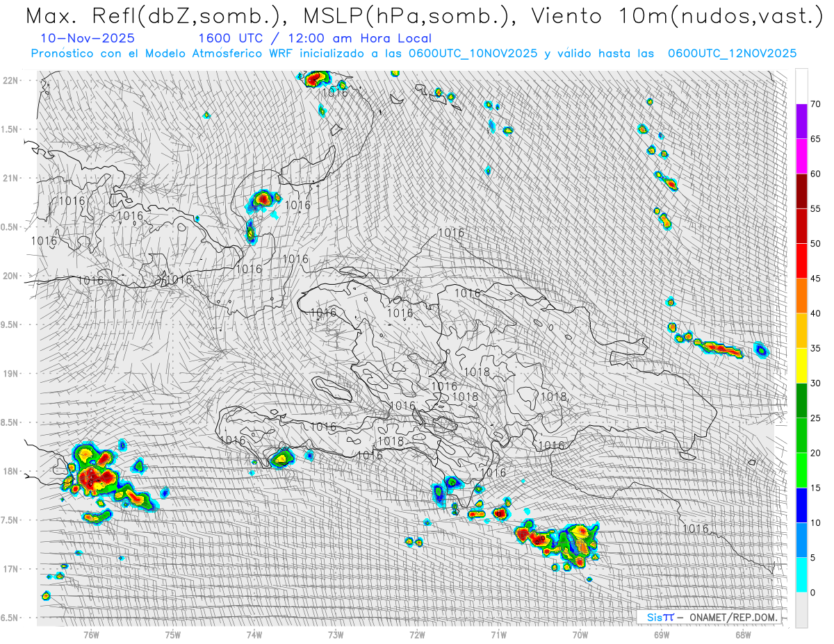The height and width of the screenshot is (644, 834).
Task: Click the 76W longitude axis label
Action: coord(91,634)
